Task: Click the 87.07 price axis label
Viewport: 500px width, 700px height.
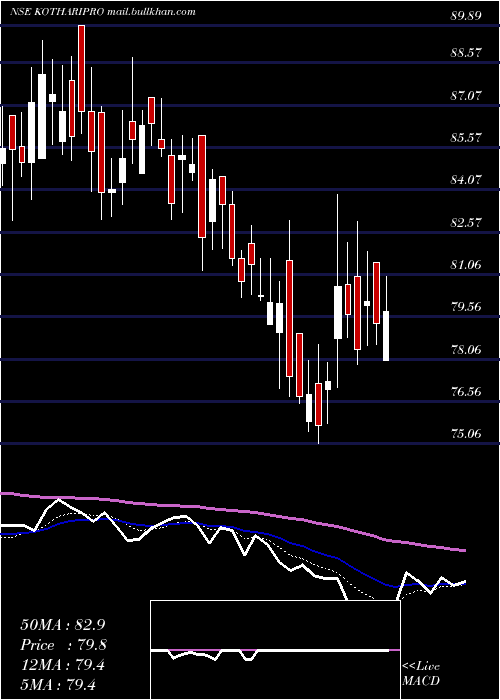Action: tap(467, 96)
